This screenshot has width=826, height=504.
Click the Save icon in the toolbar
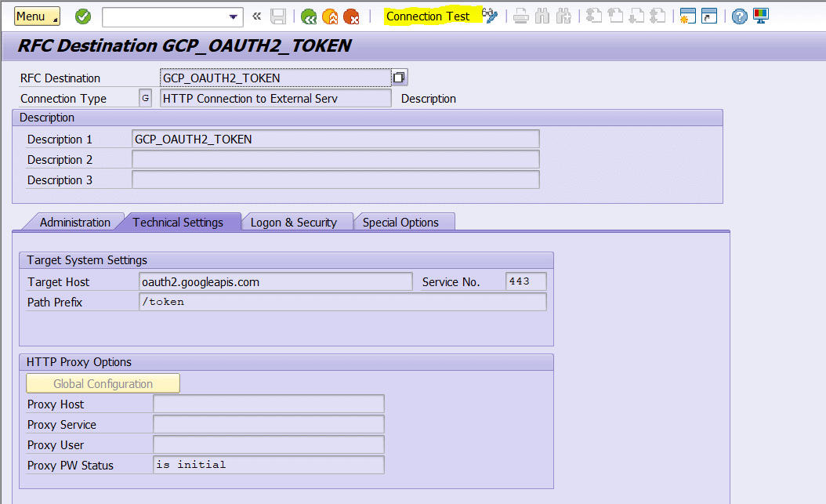click(x=278, y=16)
